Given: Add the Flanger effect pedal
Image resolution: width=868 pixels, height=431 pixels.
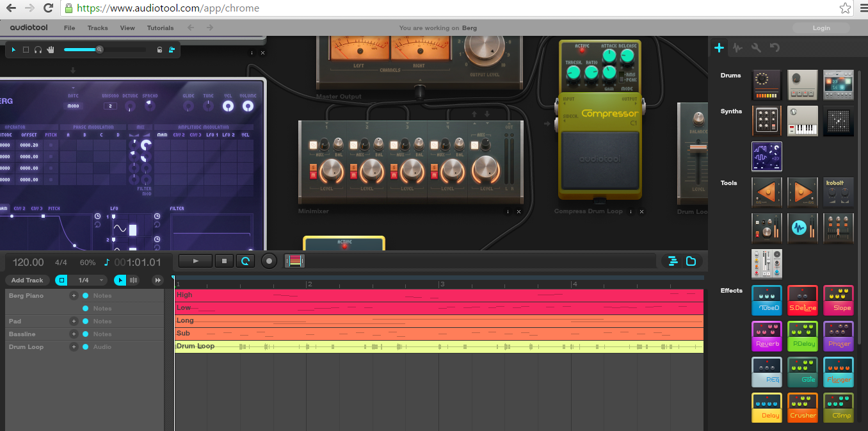Looking at the screenshot, I should (838, 373).
